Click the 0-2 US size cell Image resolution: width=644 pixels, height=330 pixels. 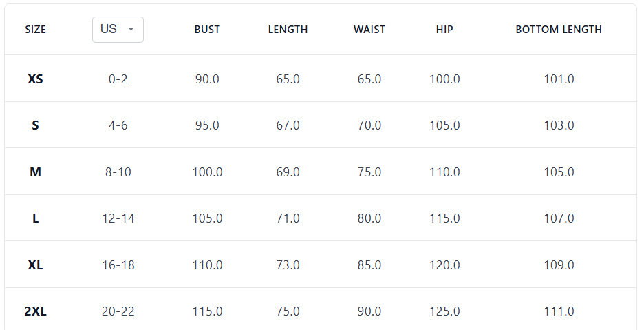118,79
